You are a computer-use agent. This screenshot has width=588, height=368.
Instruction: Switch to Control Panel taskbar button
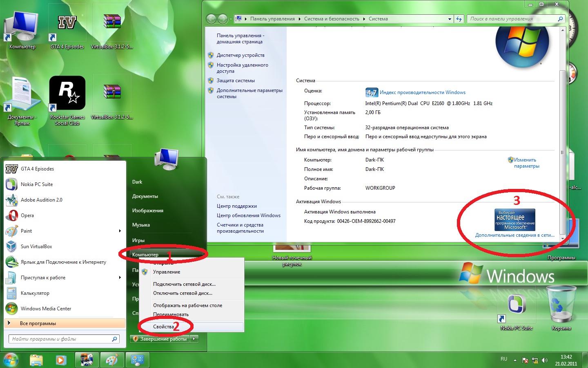point(137,360)
